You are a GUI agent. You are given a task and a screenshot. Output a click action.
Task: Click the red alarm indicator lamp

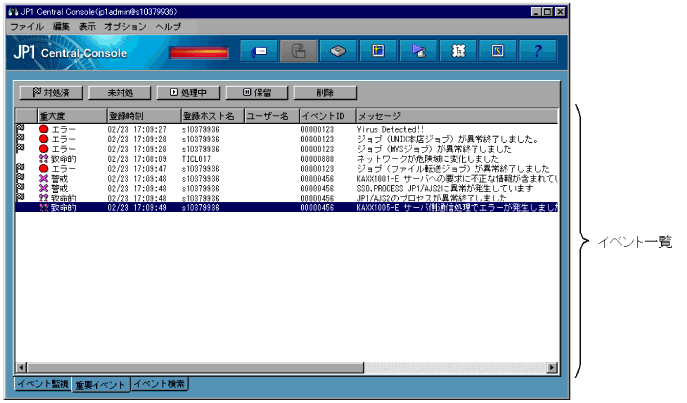(x=200, y=53)
